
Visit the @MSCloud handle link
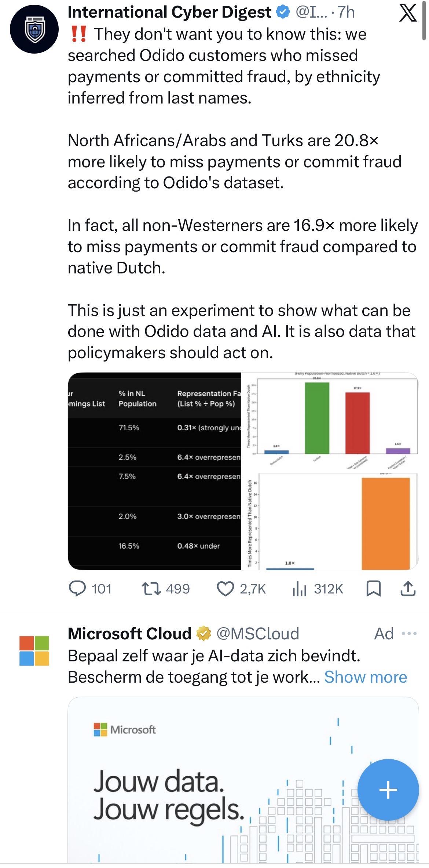(257, 633)
